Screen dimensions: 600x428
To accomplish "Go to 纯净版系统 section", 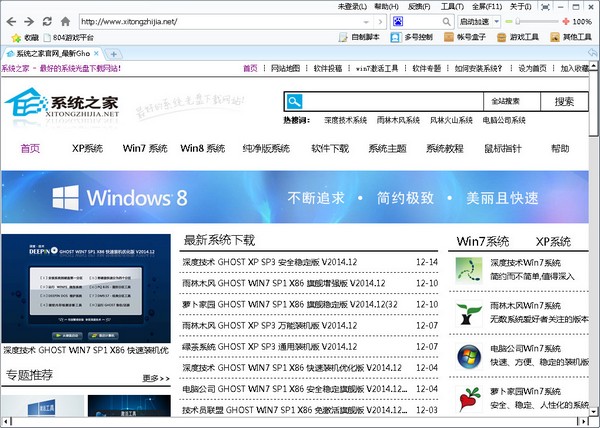I will click(266, 148).
